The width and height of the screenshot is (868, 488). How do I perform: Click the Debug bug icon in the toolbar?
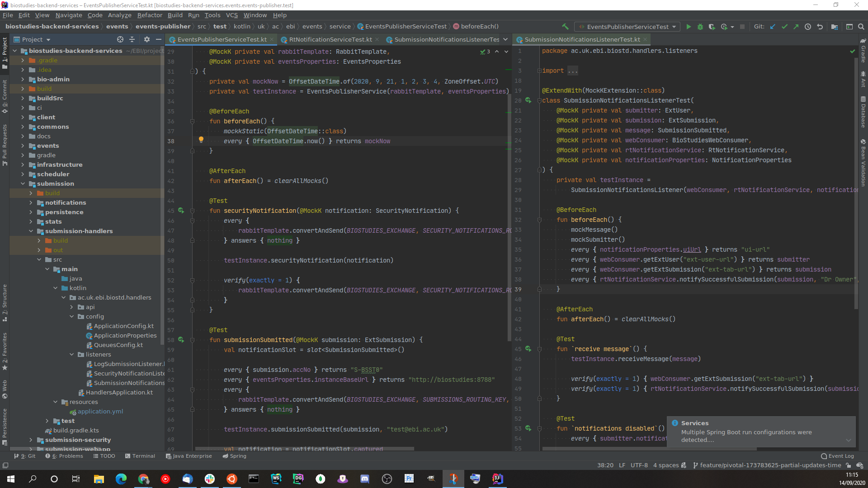click(x=700, y=27)
